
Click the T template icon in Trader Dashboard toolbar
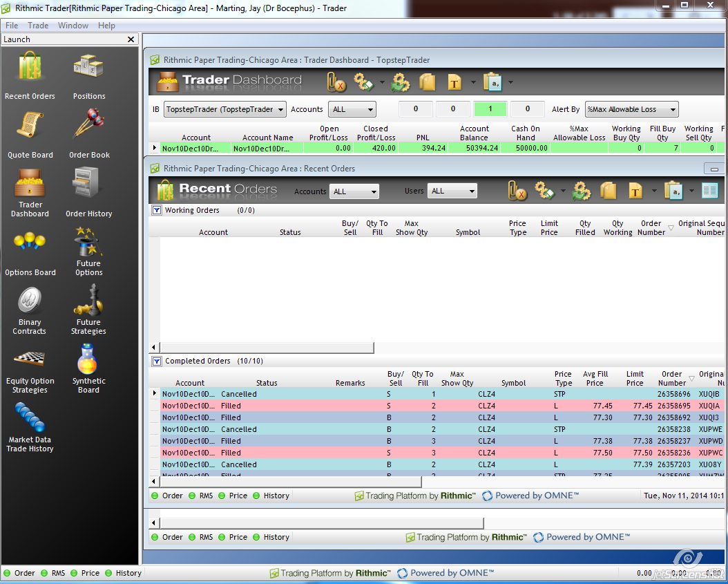coord(454,83)
